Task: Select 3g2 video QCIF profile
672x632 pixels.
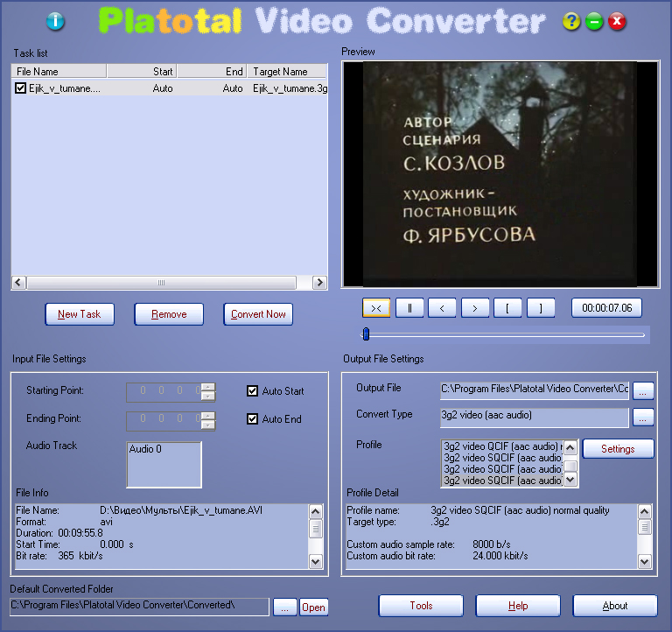Action: tap(502, 446)
